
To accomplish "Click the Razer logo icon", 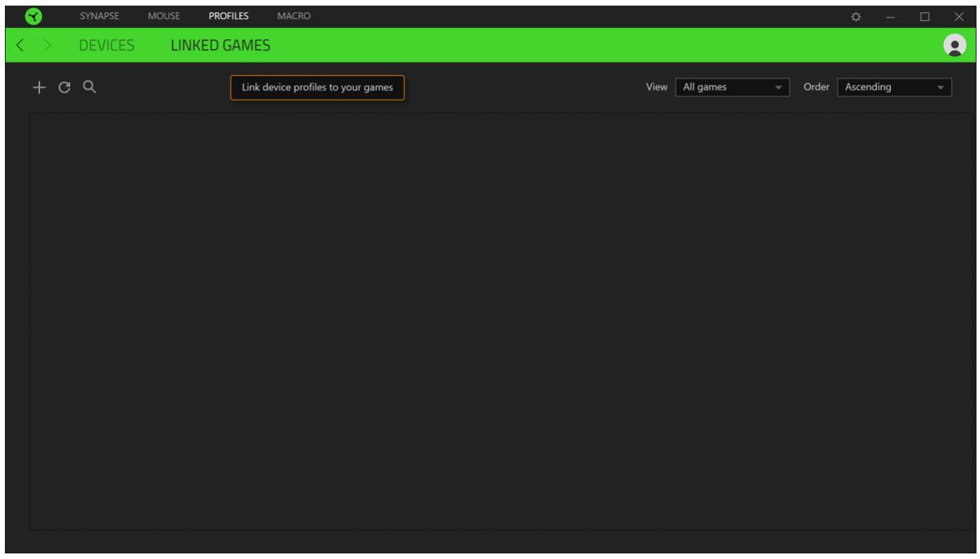I will 34,15.
